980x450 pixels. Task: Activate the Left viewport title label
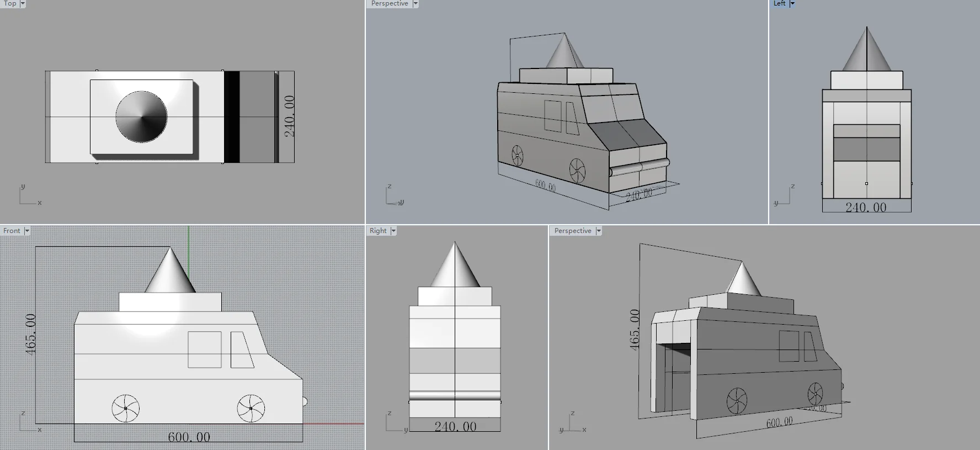click(x=779, y=3)
